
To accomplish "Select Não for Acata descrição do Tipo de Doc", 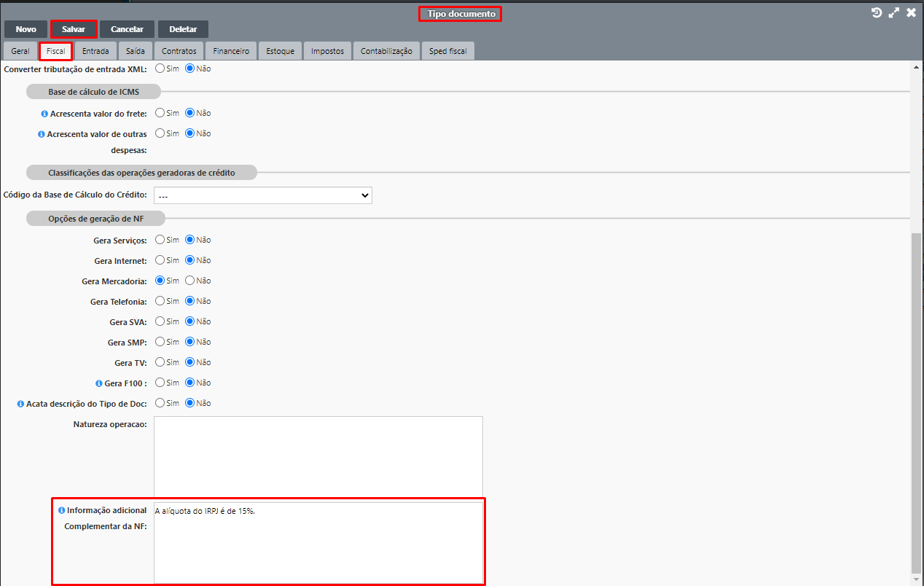I will coord(190,403).
